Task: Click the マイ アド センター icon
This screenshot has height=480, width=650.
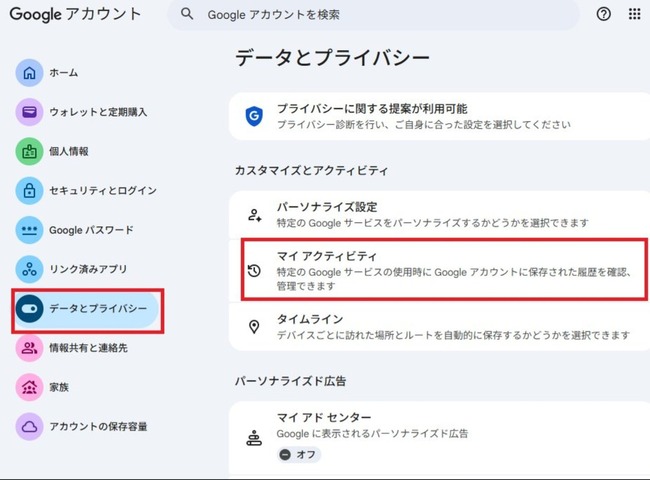Action: 254,438
